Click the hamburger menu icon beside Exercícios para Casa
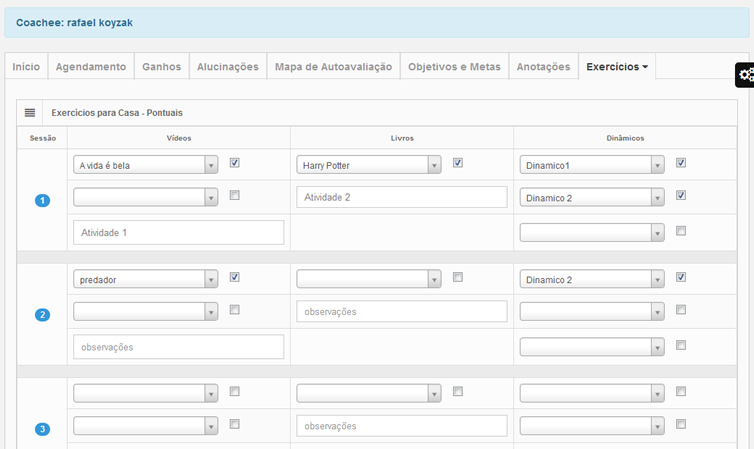Viewport: 754px width, 449px height. pyautogui.click(x=30, y=113)
